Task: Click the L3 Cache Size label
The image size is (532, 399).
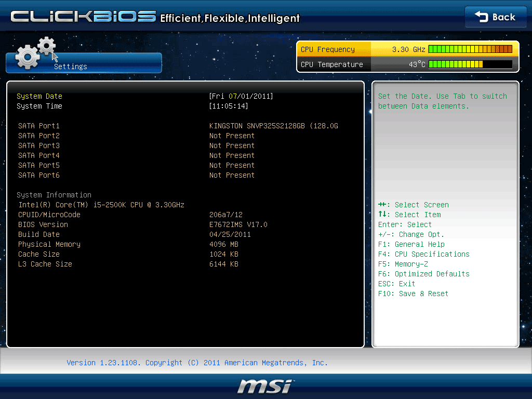Action: pos(45,264)
